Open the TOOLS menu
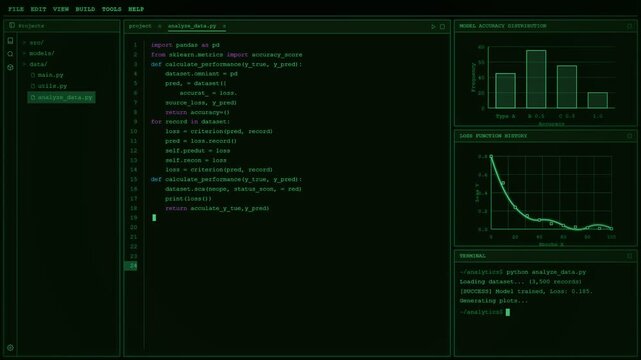Viewport: 641px width, 360px height. pyautogui.click(x=112, y=9)
